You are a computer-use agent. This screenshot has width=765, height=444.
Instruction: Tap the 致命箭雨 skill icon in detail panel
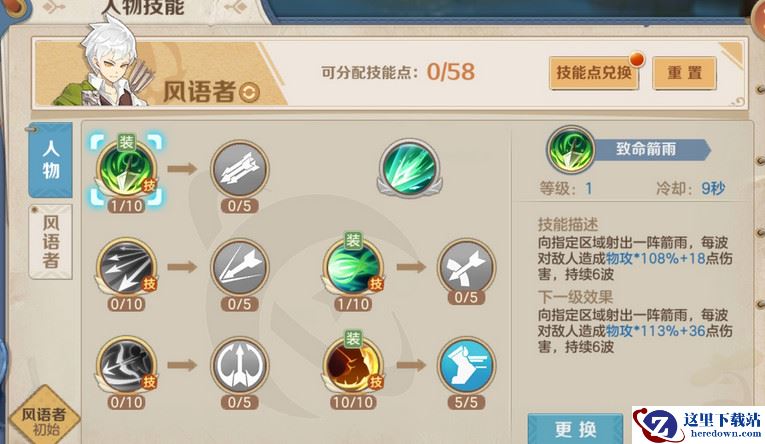pos(570,150)
